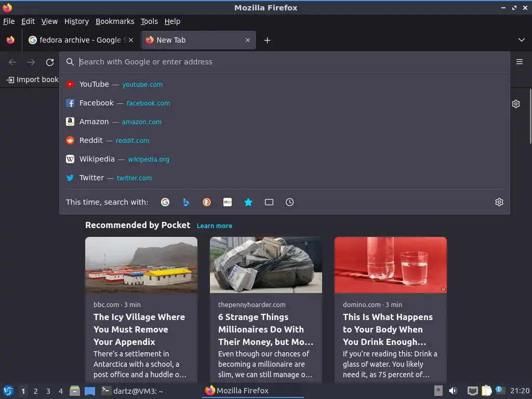Open the History menu
The height and width of the screenshot is (399, 532).
coord(77,21)
